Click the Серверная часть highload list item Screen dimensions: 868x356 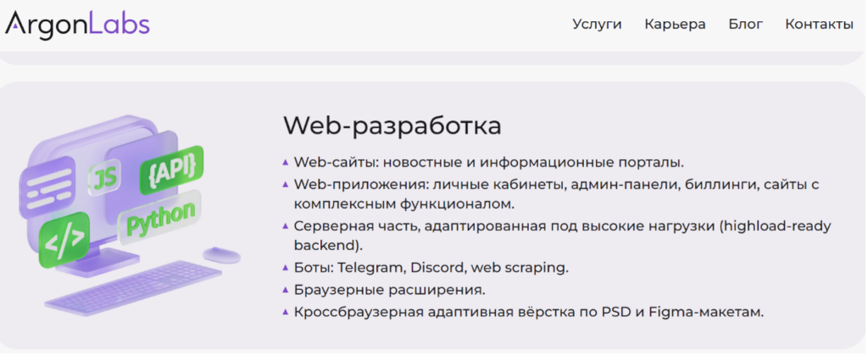[562, 236]
